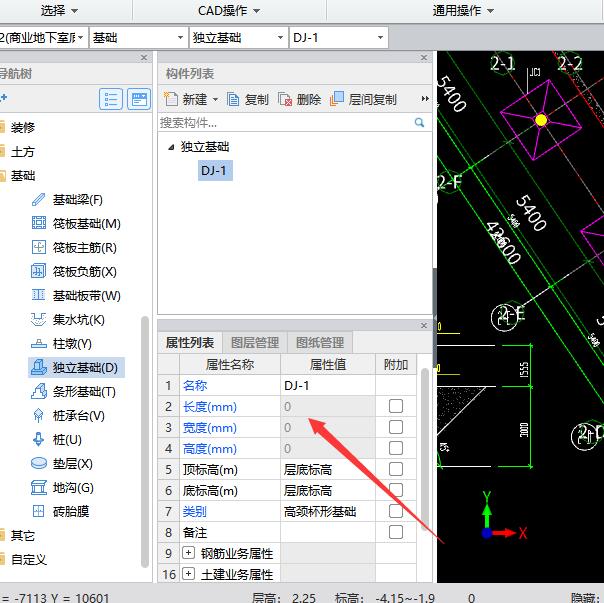604x603 pixels.
Task: Switch to 图纸管理 tab
Action: pos(320,343)
